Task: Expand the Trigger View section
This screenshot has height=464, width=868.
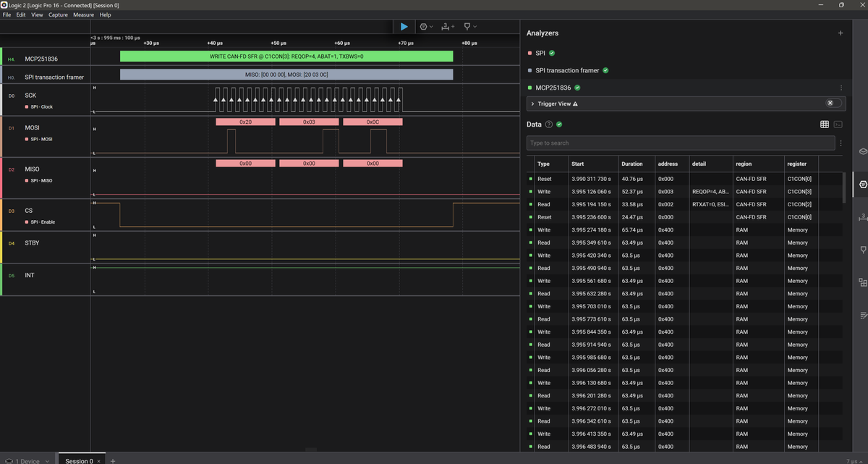Action: click(x=533, y=104)
